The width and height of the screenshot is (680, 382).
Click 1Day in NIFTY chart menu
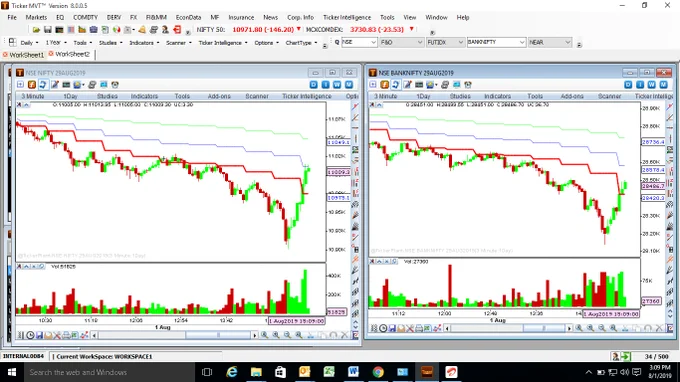70,96
